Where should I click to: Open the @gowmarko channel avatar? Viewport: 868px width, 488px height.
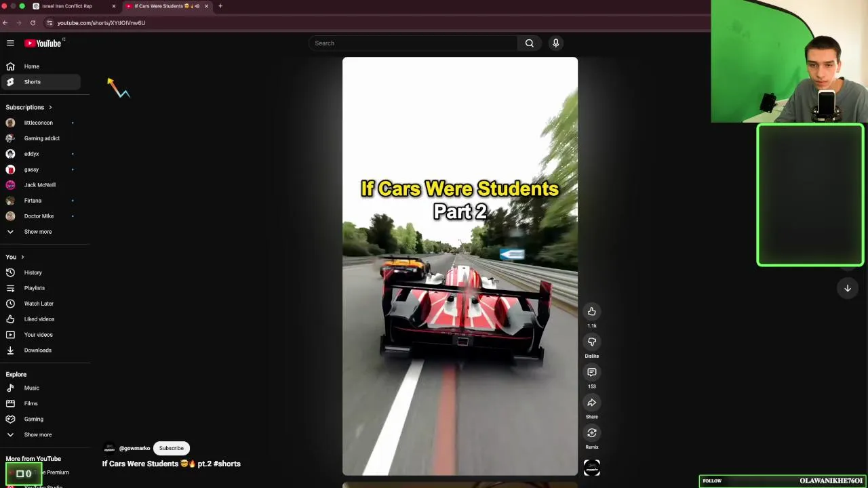coord(109,448)
